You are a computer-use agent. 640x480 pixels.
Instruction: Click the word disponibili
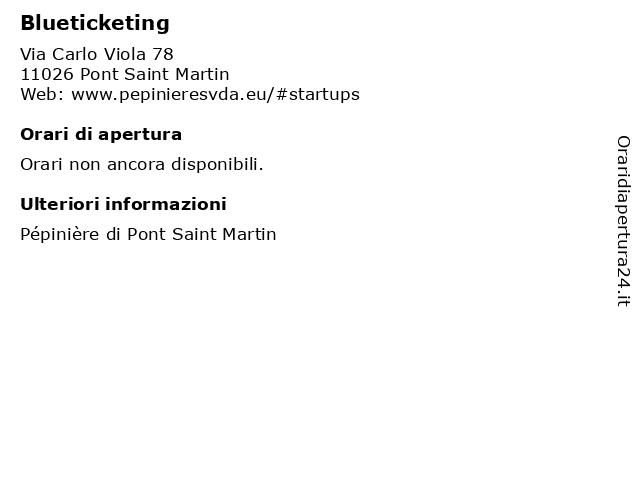tap(217, 164)
